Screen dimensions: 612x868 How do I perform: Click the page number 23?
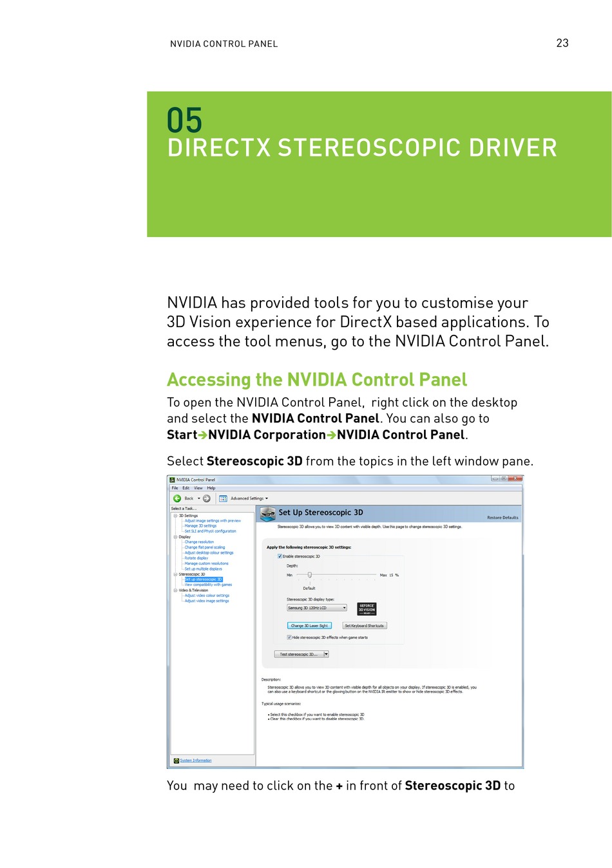tap(562, 43)
